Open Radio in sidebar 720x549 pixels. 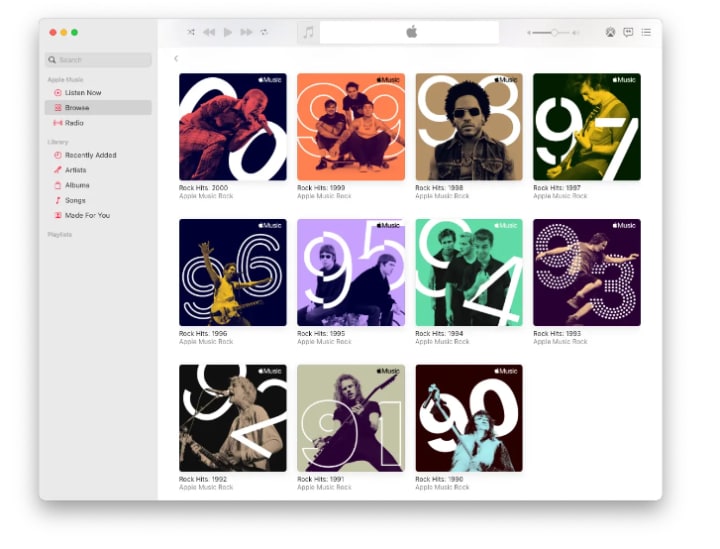point(98,123)
